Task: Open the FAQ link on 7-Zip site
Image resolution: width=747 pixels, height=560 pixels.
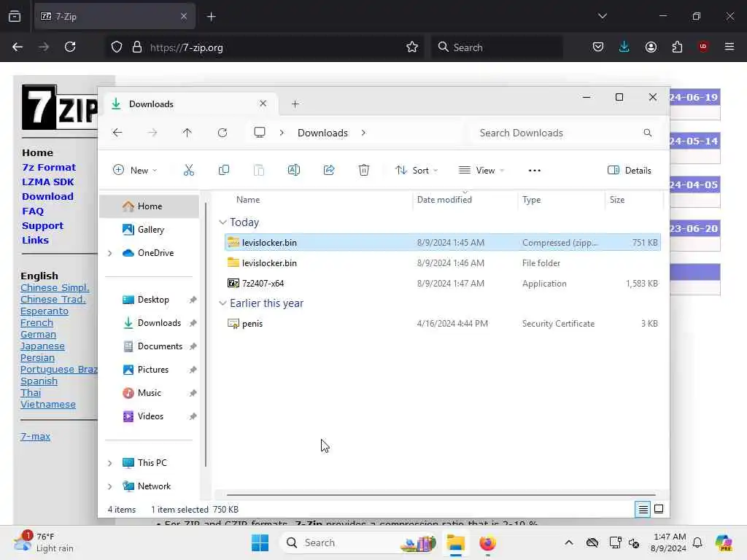Action: [32, 211]
